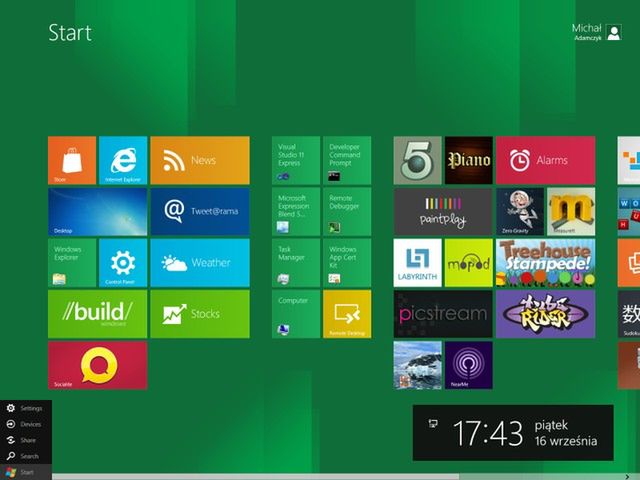Open Control Panel tile
640x480 pixels.
tap(123, 263)
